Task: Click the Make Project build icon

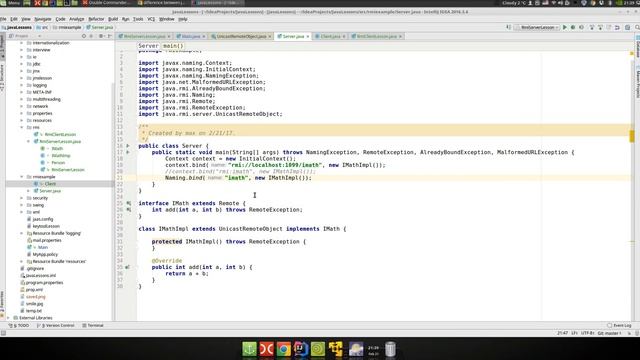Action: tap(509, 27)
